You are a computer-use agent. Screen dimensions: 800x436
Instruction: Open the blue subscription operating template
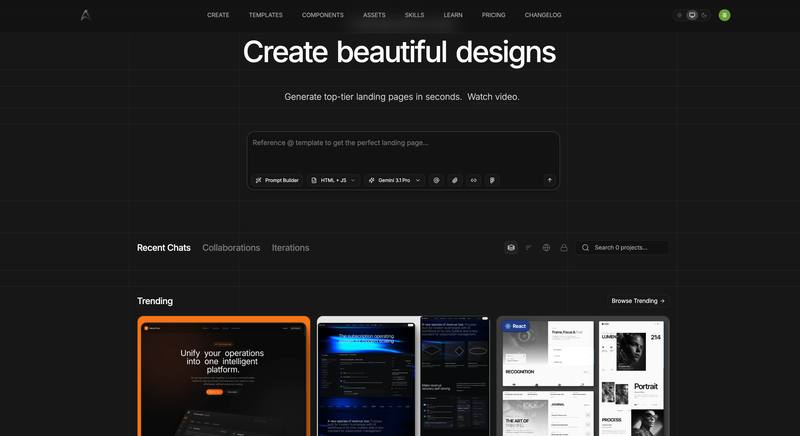(403, 376)
